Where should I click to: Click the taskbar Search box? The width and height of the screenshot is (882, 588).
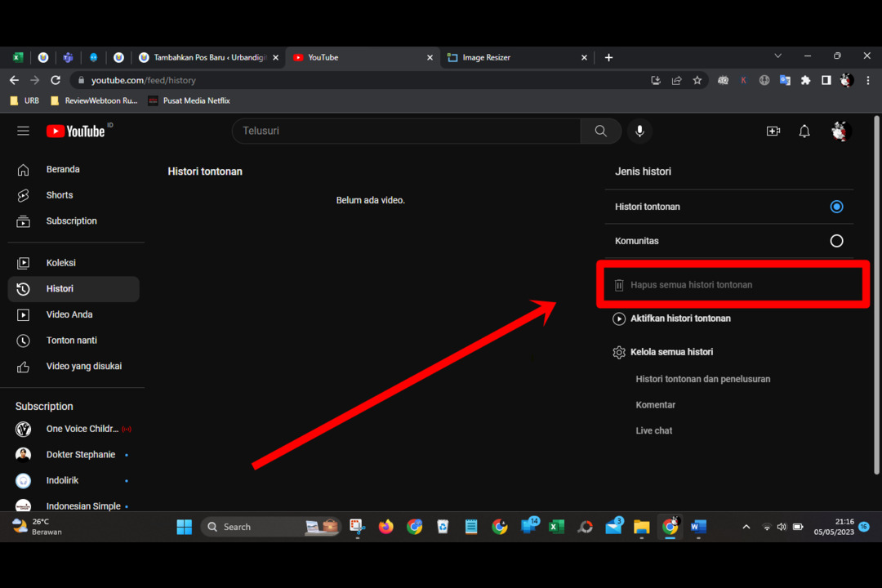pos(270,528)
